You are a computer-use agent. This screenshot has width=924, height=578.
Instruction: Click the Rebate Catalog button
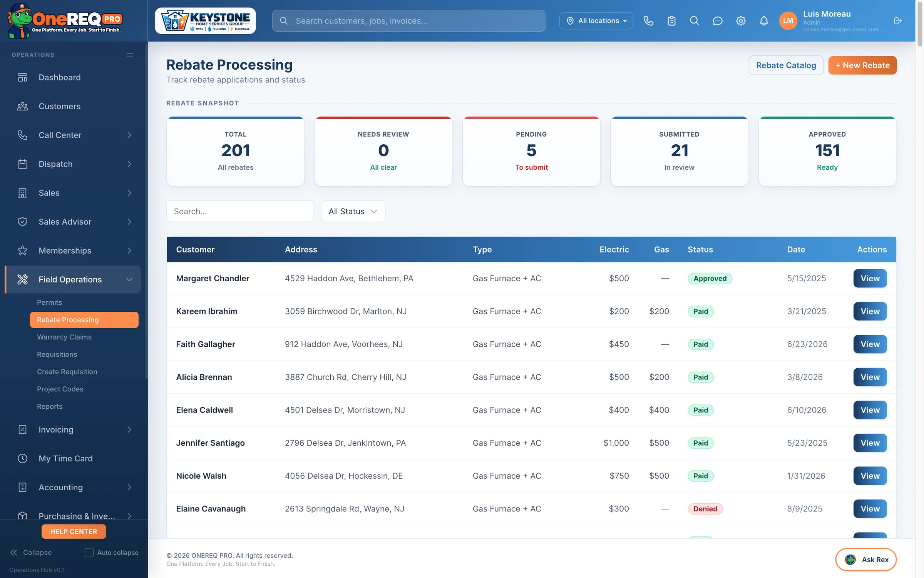tap(786, 65)
